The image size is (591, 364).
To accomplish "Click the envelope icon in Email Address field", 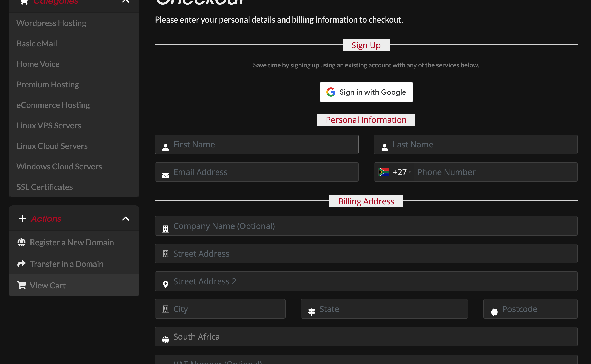I will 166,175.
